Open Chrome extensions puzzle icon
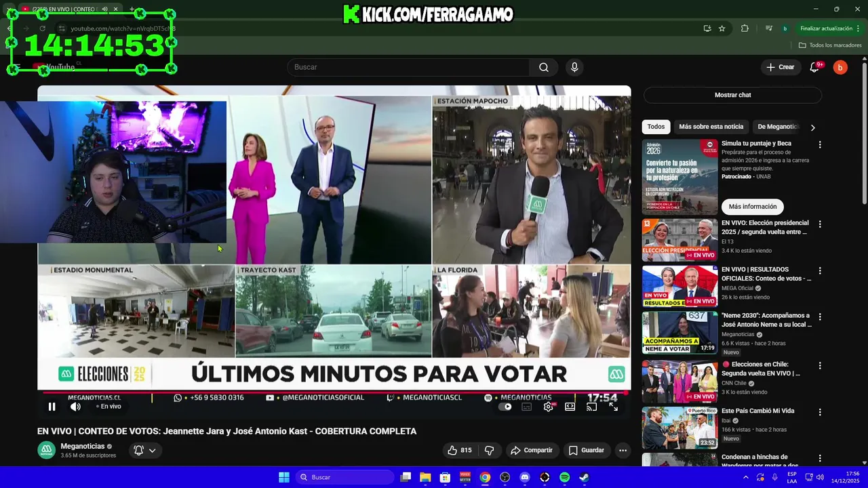 tap(745, 28)
